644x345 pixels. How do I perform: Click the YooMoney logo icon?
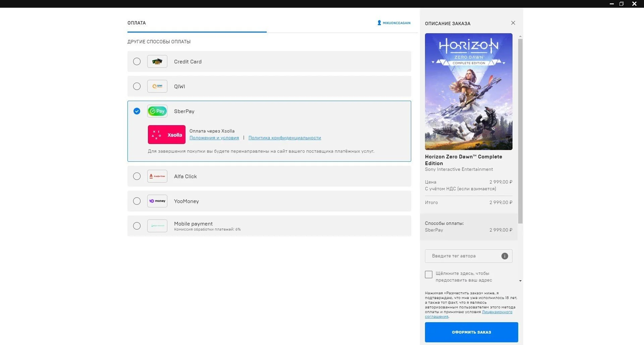click(x=157, y=201)
